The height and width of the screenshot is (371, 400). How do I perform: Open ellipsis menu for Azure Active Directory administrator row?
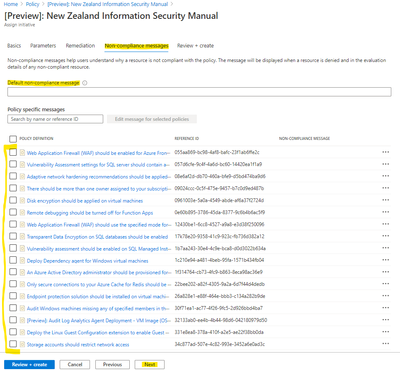point(386,272)
